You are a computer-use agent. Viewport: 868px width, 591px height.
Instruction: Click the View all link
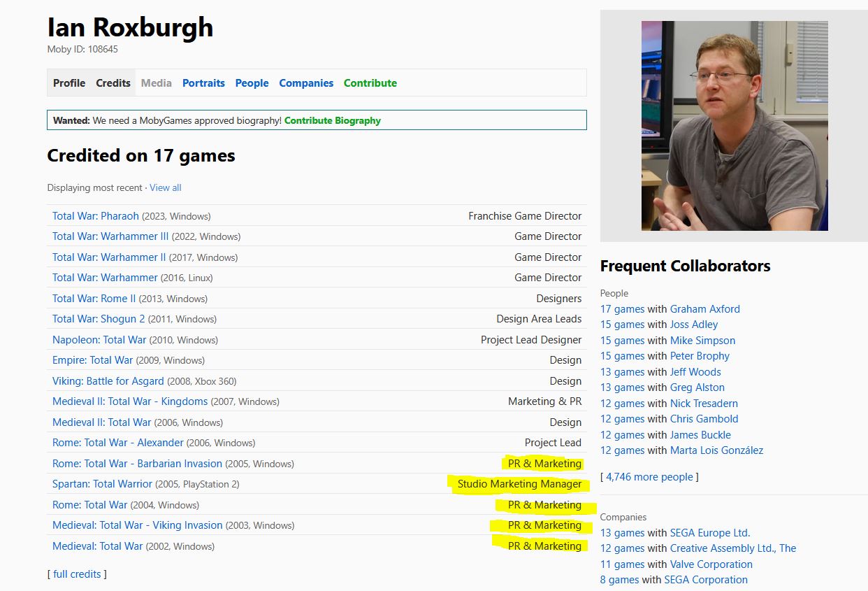166,187
